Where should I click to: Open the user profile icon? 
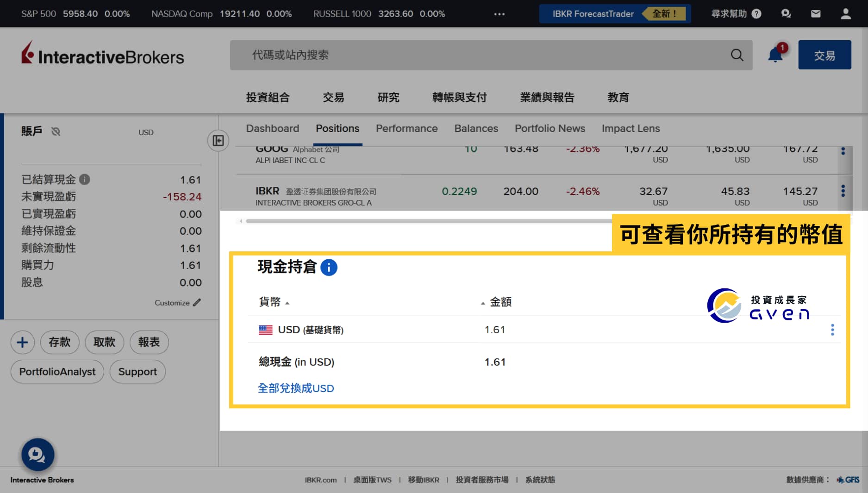[846, 14]
